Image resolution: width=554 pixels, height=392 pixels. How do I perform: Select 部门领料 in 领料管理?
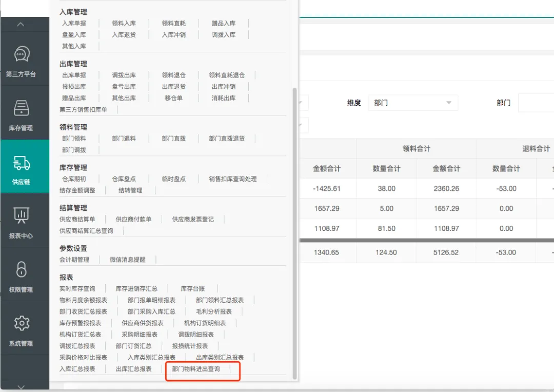tap(74, 139)
